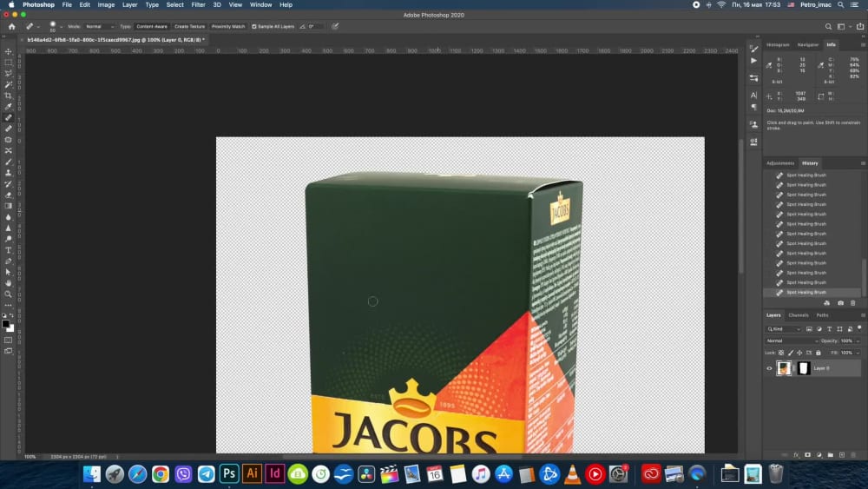Screen dimensions: 868x489
Task: Open History panel options menu
Action: 863,163
